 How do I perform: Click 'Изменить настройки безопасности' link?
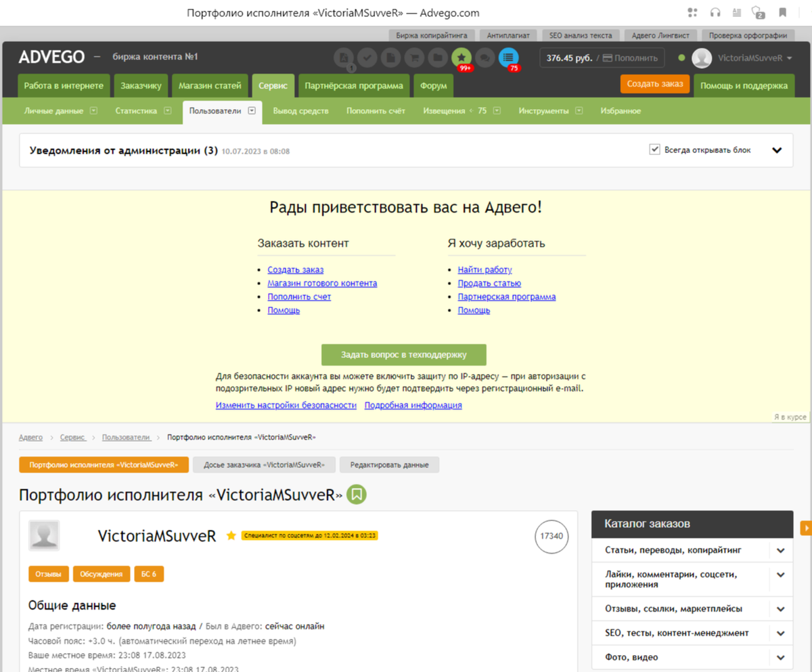point(286,405)
